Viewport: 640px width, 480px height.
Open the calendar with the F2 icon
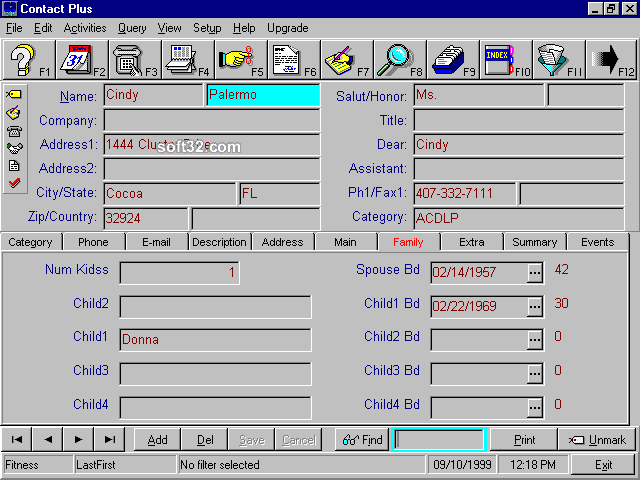click(x=82, y=60)
